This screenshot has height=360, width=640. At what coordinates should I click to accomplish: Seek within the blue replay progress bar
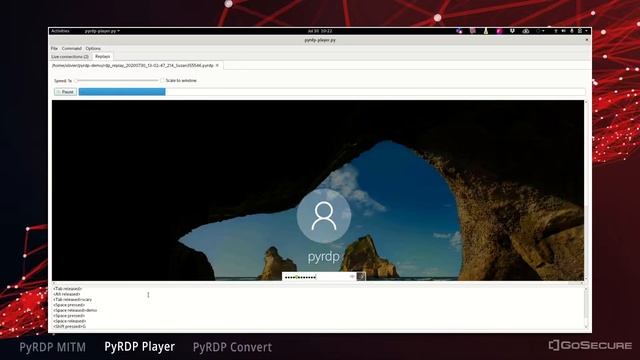click(122, 92)
